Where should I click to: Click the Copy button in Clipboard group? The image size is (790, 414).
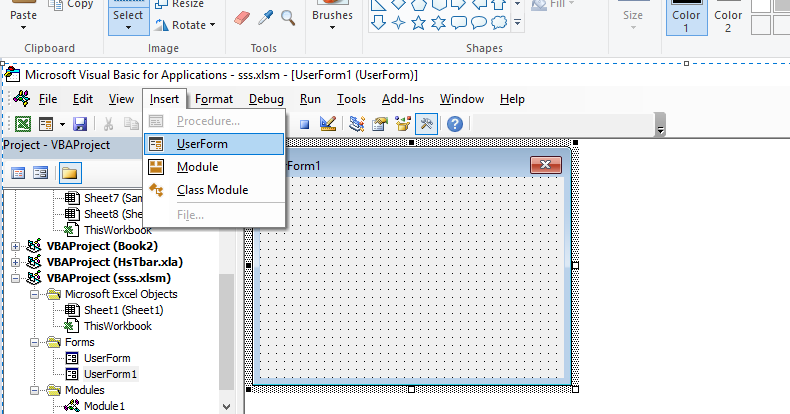click(70, 4)
